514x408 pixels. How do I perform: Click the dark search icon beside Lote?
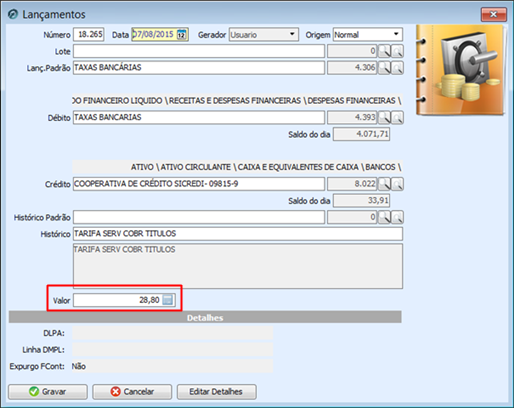(x=384, y=51)
